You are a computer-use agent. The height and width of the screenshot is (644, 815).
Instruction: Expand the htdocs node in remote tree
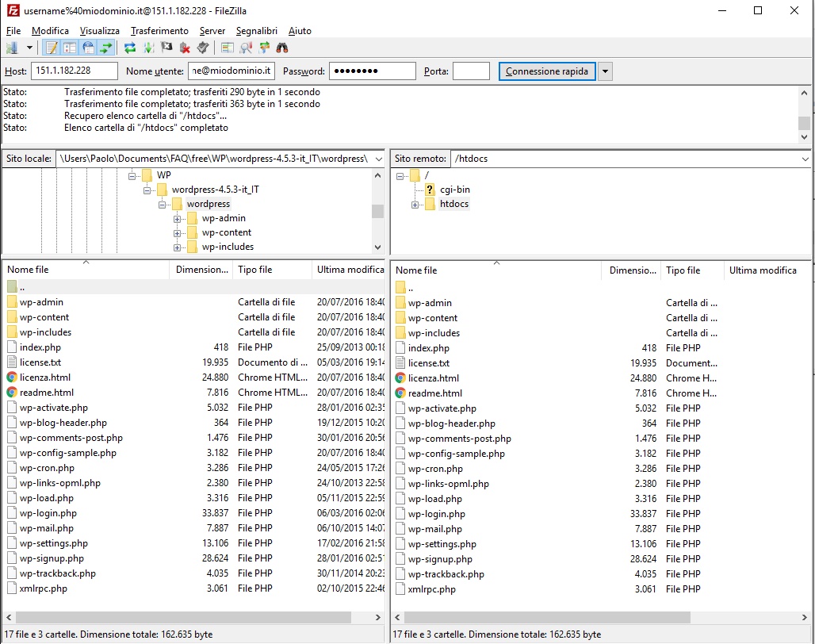[x=415, y=205]
